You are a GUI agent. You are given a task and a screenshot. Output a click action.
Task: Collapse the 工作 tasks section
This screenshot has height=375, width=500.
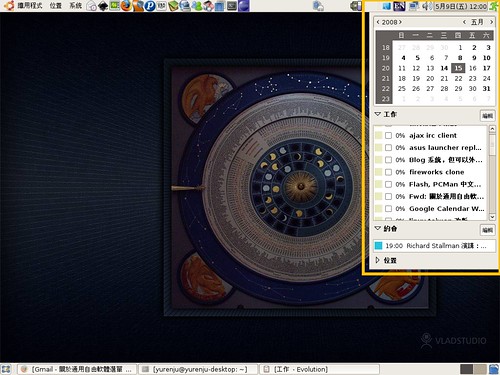(378, 114)
